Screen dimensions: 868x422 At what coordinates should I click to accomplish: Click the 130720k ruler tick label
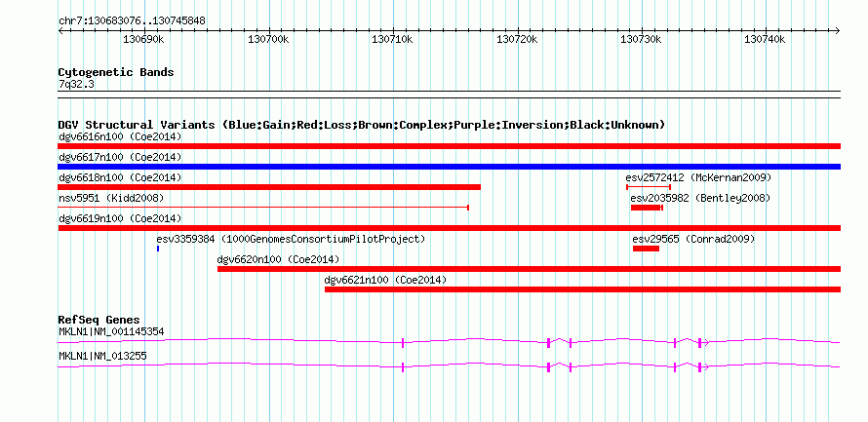(517, 40)
